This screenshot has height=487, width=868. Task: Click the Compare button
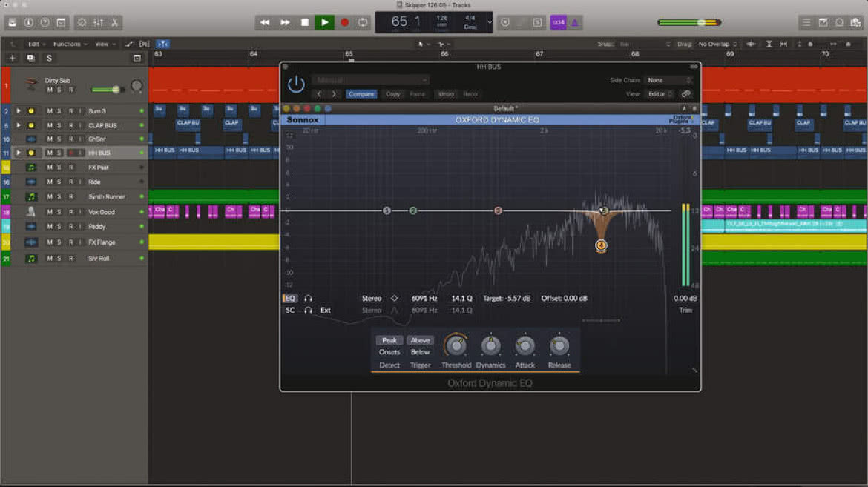click(x=361, y=94)
